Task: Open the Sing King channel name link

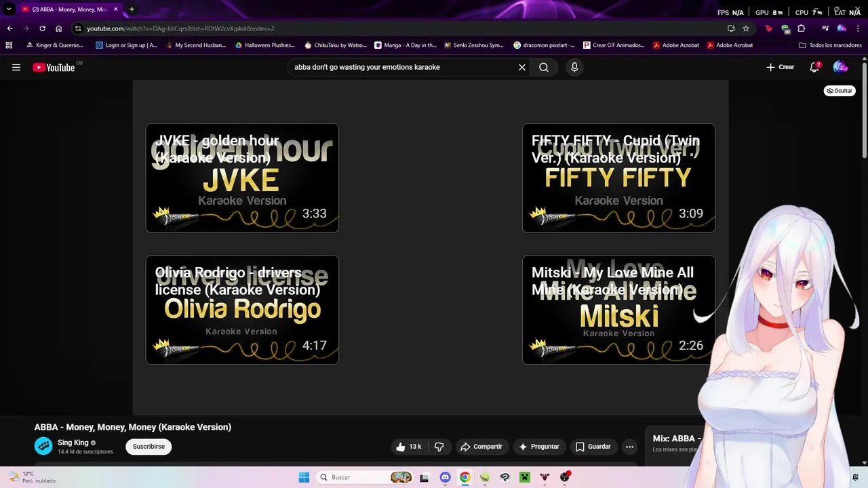Action: pos(73,443)
